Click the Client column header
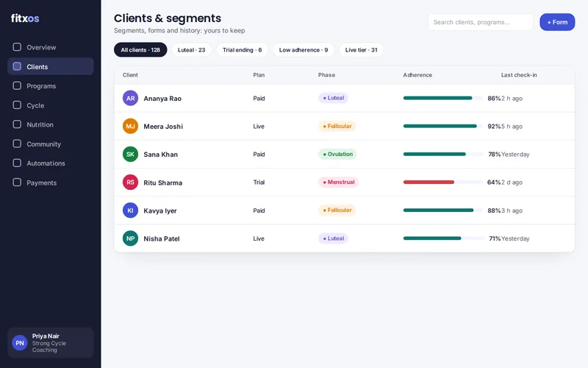The width and height of the screenshot is (588, 368). pos(130,75)
